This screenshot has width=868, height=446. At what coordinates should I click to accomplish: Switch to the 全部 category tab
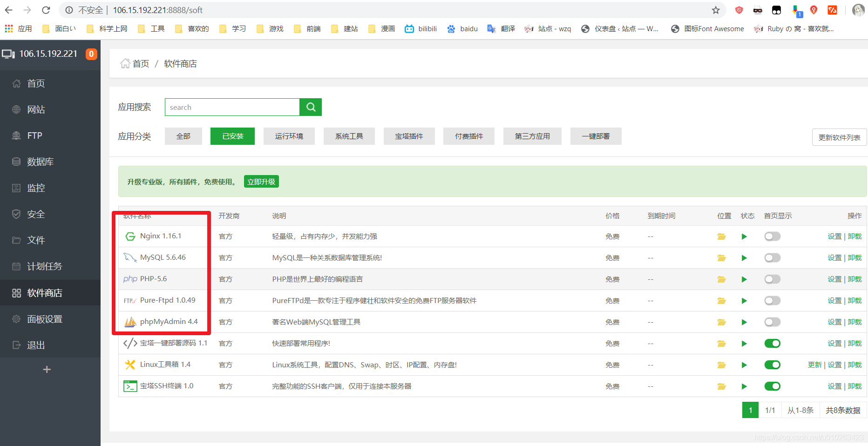[183, 136]
